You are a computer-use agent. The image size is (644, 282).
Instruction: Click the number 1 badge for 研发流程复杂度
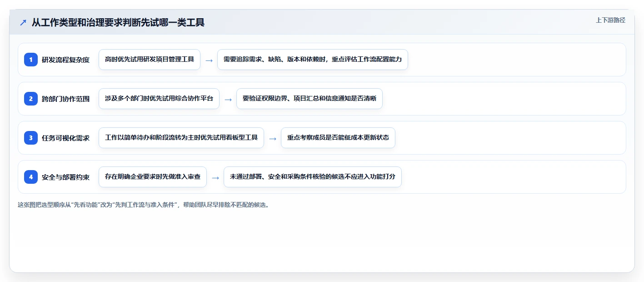[x=31, y=60]
